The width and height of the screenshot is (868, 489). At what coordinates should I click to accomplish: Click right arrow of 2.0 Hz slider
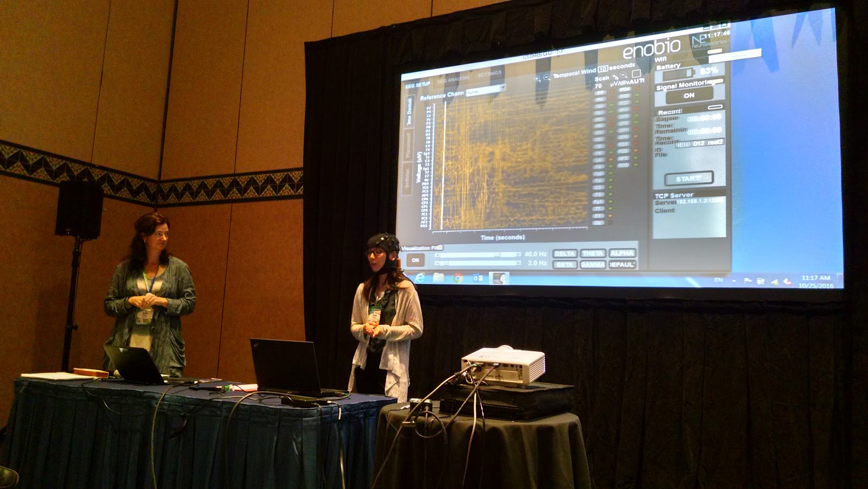(519, 263)
